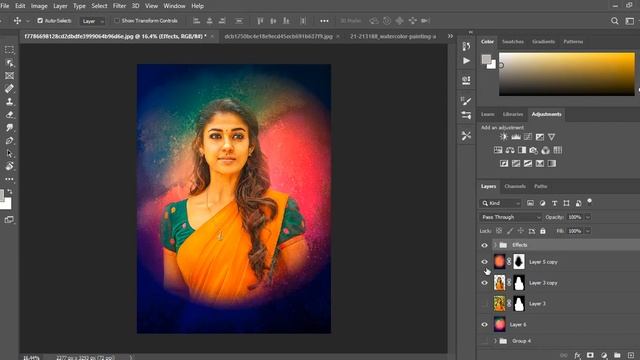Select the Eraser tool
The width and height of the screenshot is (640, 360).
[x=9, y=115]
